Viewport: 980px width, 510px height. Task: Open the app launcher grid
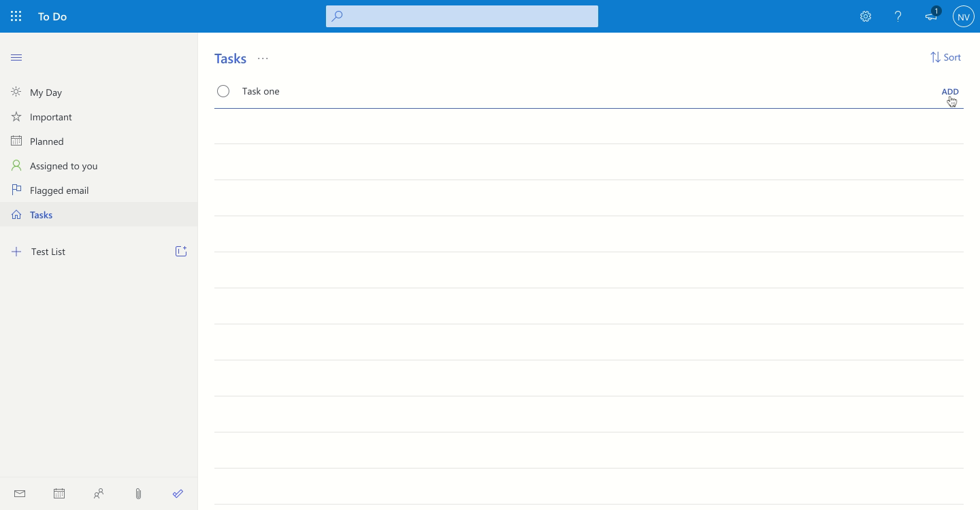[16, 16]
